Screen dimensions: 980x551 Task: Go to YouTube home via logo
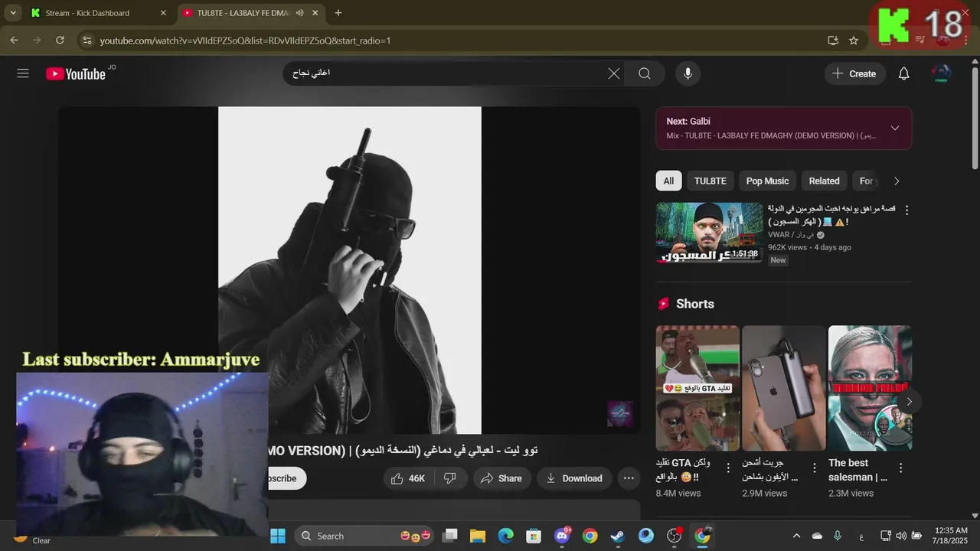pyautogui.click(x=76, y=73)
